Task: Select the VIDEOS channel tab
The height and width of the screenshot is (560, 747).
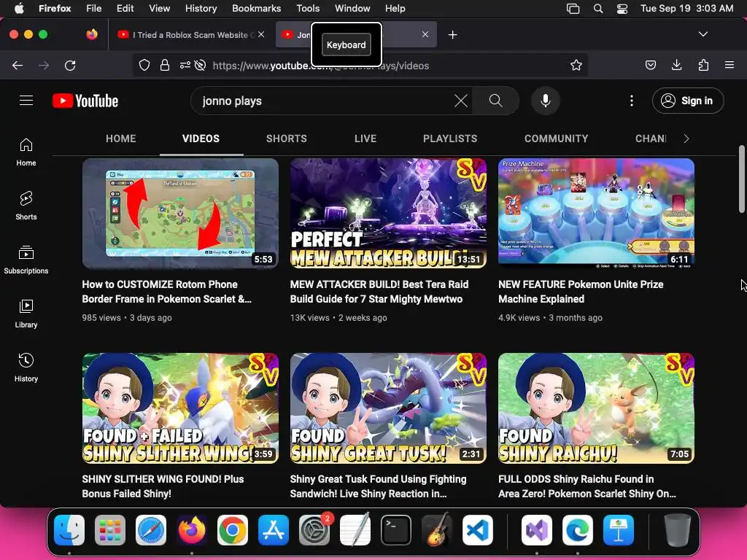Action: (201, 139)
